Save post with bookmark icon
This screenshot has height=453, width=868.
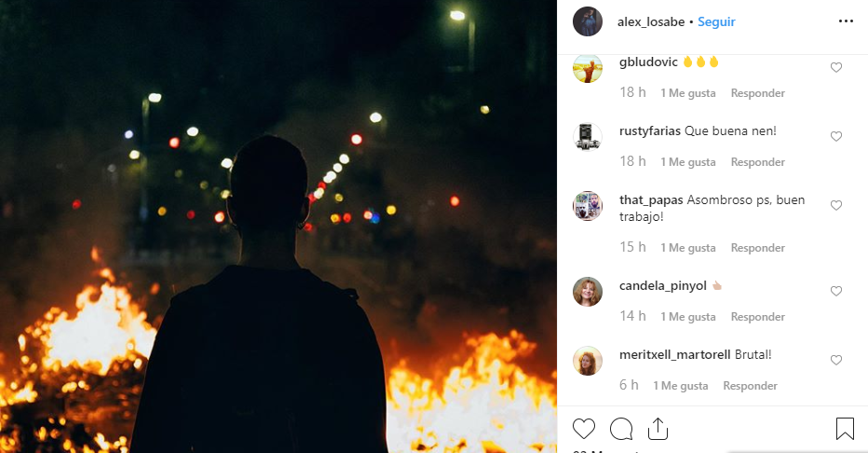point(845,429)
